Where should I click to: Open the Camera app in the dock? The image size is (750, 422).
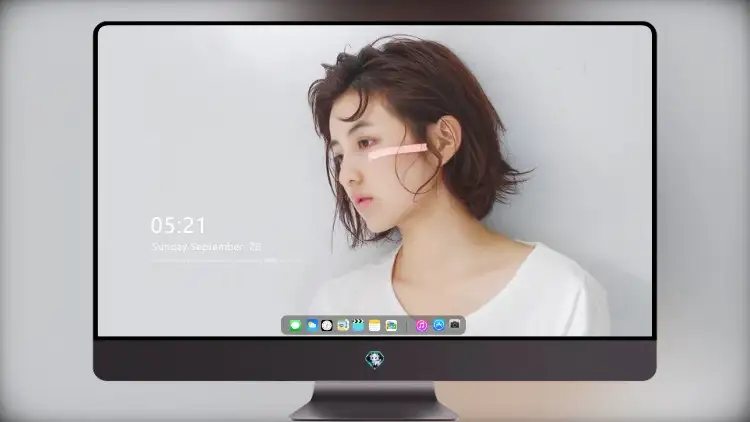tap(454, 325)
